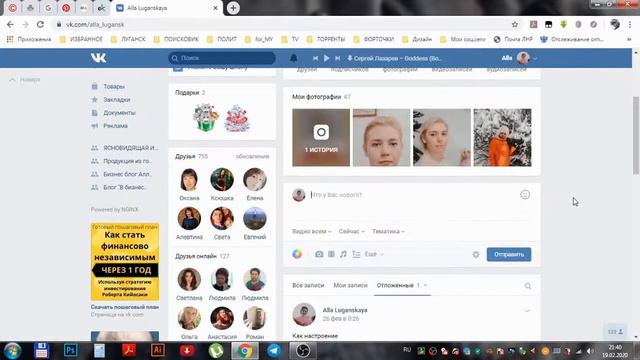Bookmark this page with the star icon
This screenshot has height=360, width=640.
(x=515, y=24)
